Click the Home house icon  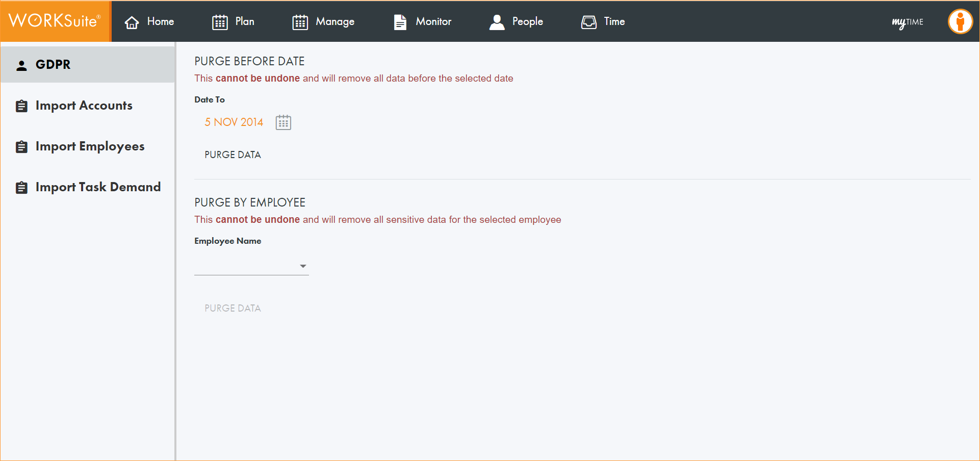point(132,22)
